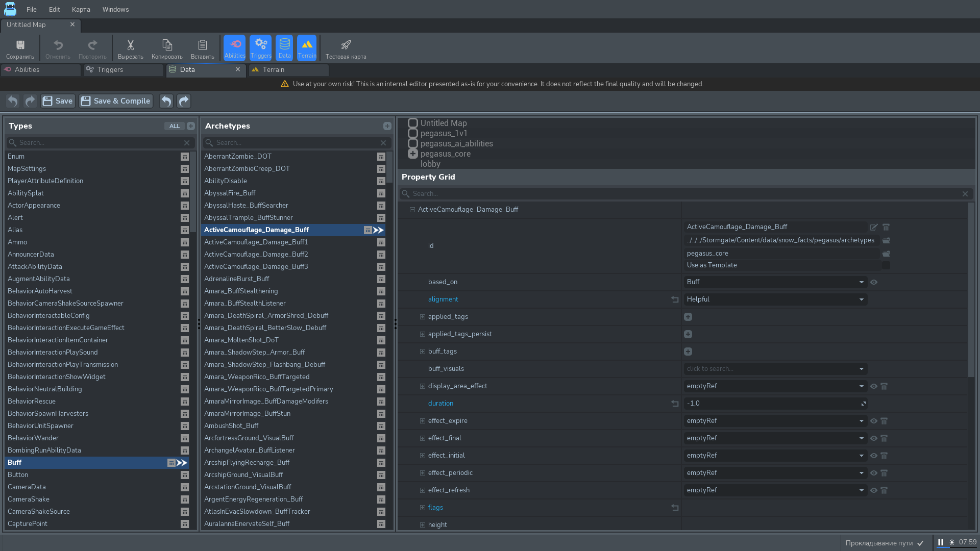Open the alignment Helpful dropdown
The height and width of the screenshot is (551, 980).
[775, 299]
